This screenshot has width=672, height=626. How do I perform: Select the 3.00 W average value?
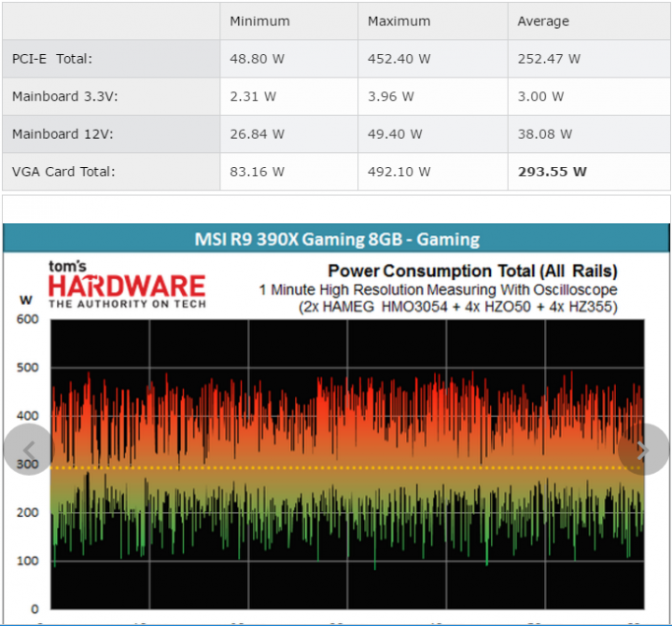point(540,96)
